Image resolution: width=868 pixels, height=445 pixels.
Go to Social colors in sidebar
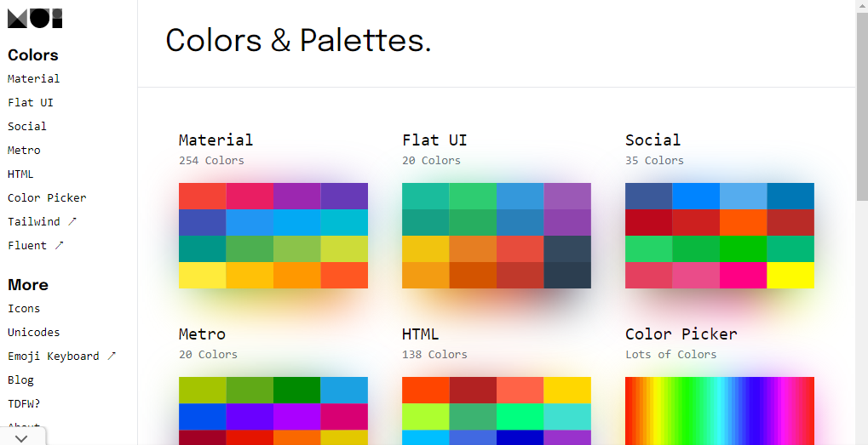[x=27, y=126]
